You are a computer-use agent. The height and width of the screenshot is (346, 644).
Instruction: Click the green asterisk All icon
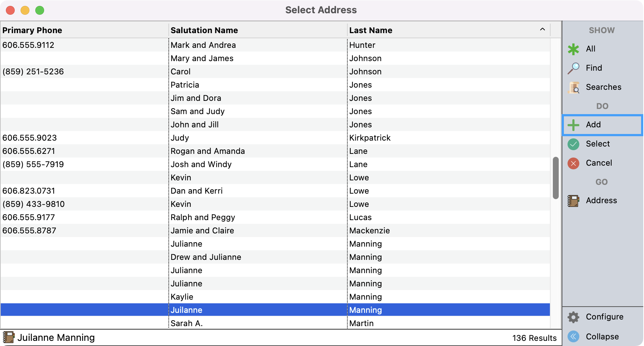point(573,49)
